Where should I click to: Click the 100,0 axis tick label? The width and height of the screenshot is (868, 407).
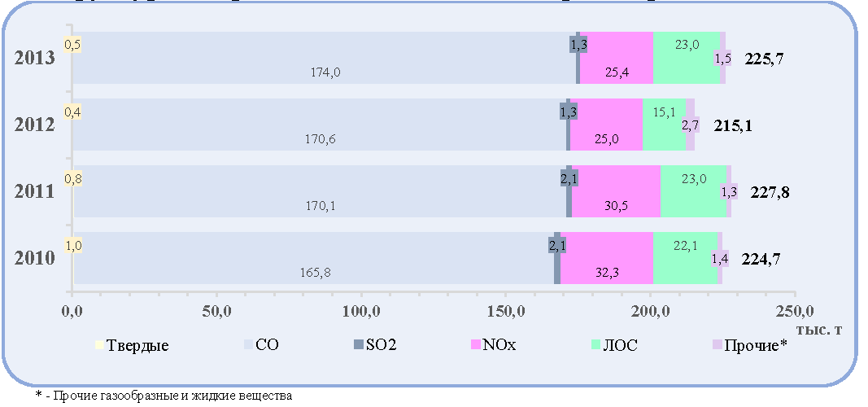361,311
